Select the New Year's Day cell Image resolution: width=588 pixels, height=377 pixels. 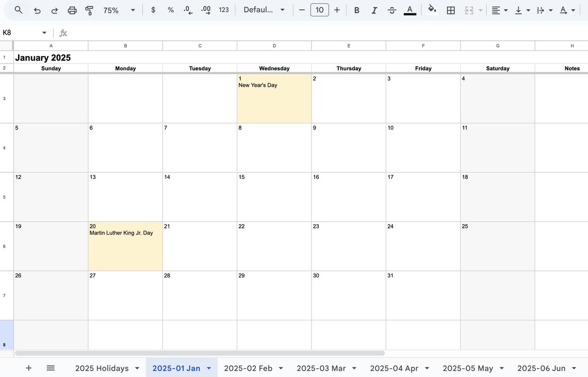pyautogui.click(x=274, y=99)
